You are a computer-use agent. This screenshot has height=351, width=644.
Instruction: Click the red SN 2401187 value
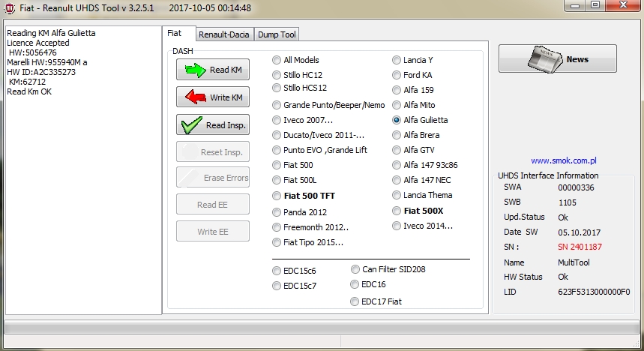point(580,247)
